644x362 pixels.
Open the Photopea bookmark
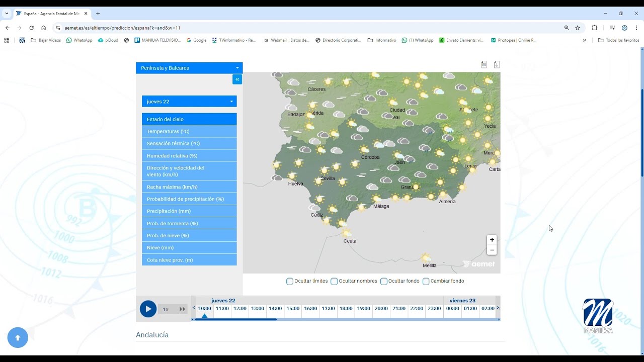[x=514, y=40]
